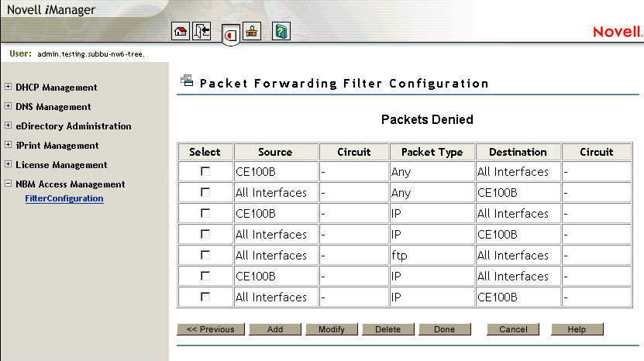Click Packet Forwarding Filter Configuration title text
This screenshot has height=361, width=644.
click(x=344, y=84)
